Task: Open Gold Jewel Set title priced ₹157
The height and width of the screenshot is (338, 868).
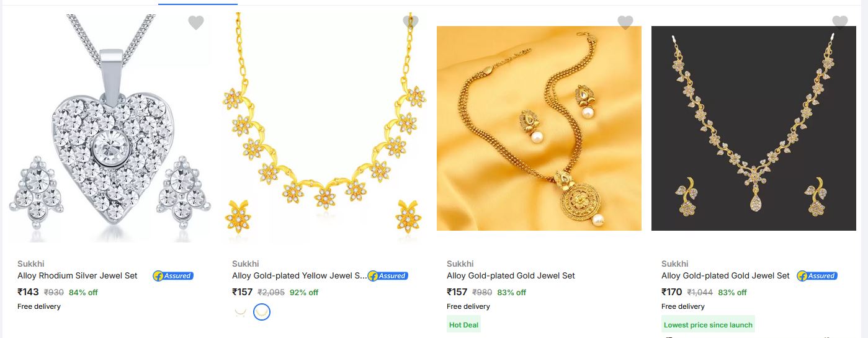Action: tap(511, 275)
